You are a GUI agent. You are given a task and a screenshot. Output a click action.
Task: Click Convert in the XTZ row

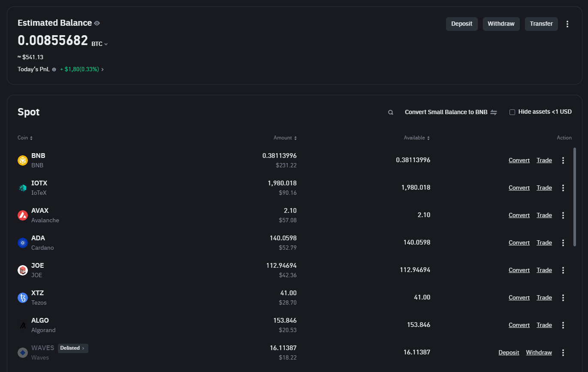(x=519, y=297)
